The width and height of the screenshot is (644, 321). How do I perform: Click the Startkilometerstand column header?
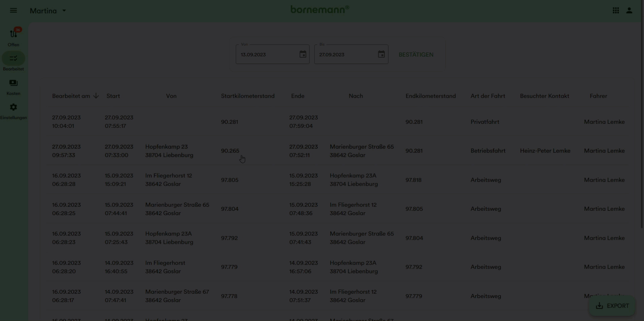click(248, 96)
